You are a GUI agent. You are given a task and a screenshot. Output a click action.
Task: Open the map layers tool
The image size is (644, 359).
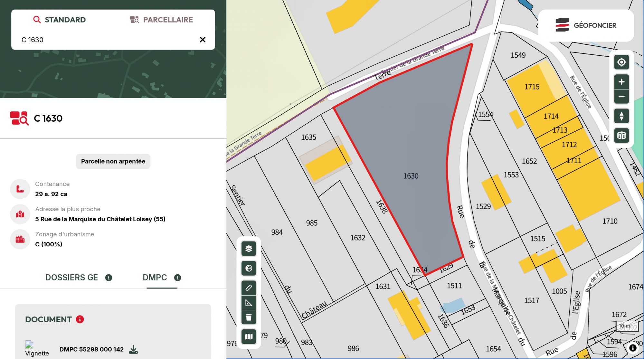[x=249, y=249]
